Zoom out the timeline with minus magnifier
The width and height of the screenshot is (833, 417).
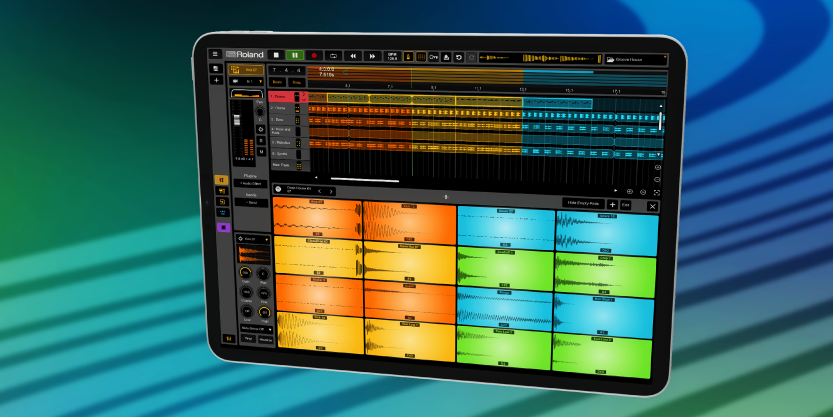tap(643, 192)
